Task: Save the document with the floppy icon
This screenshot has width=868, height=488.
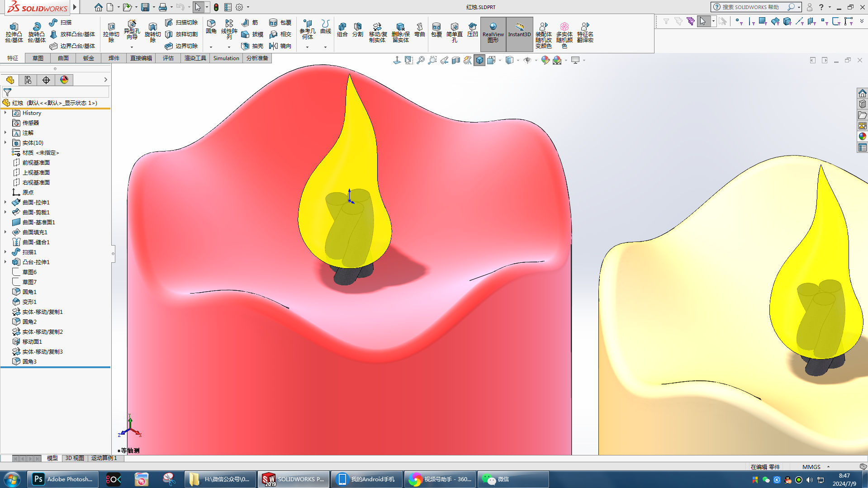Action: click(x=145, y=7)
